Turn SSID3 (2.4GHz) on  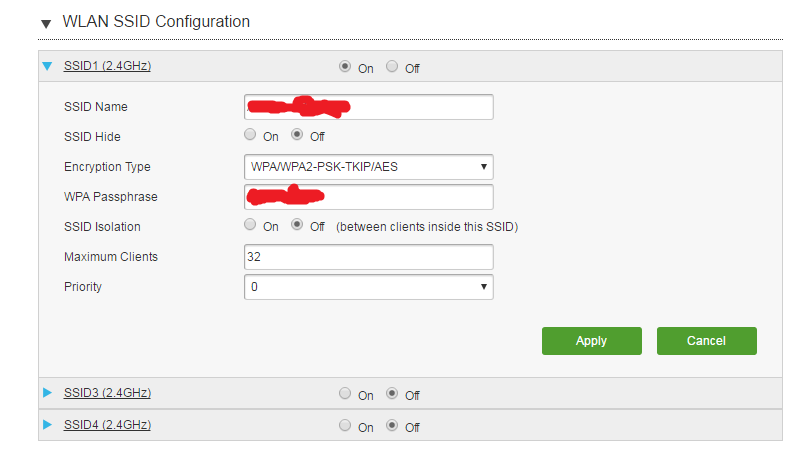(345, 393)
